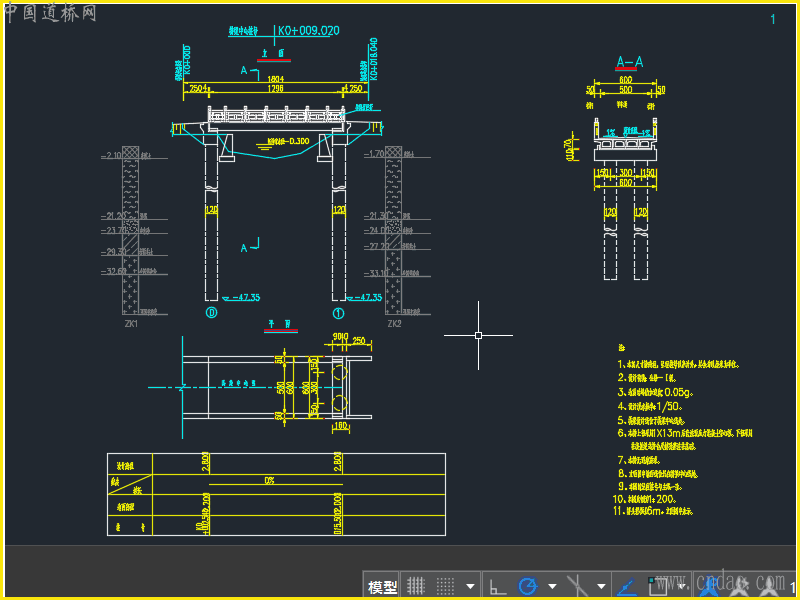Select the A-A section title

coord(629,62)
